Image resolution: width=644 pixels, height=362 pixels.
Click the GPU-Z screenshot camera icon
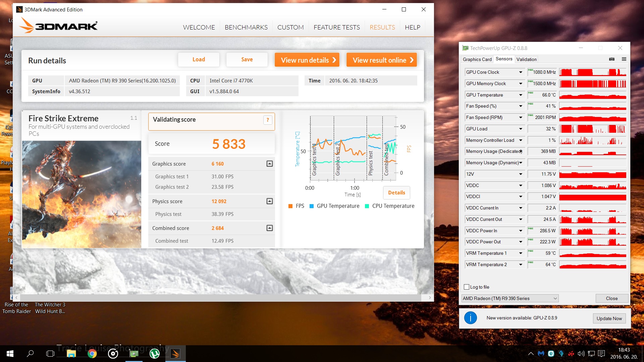click(x=612, y=59)
